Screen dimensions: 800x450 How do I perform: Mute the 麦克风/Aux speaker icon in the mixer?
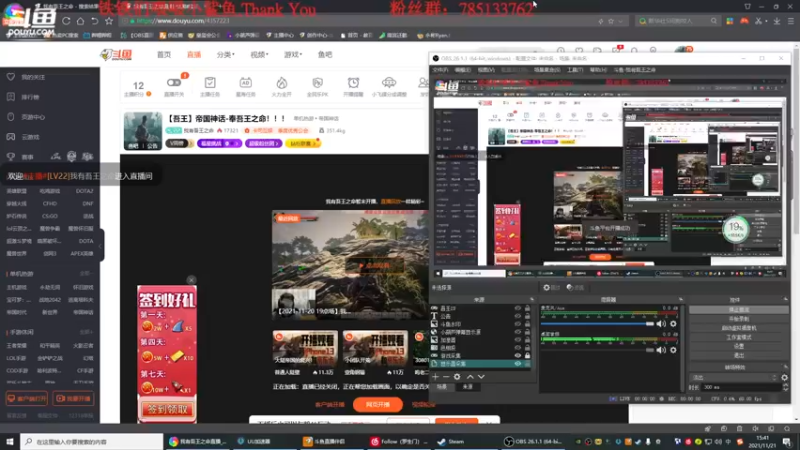(661, 324)
